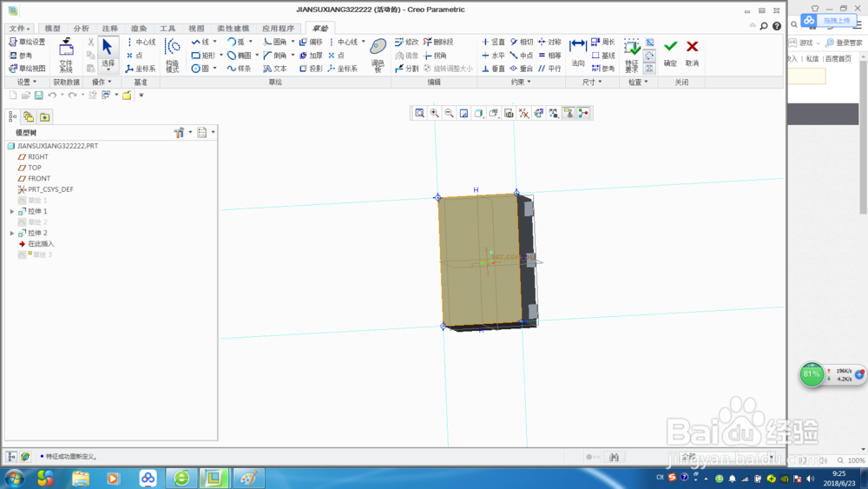The height and width of the screenshot is (489, 868).
Task: Select the FRONT datum plane in tree
Action: coord(35,179)
